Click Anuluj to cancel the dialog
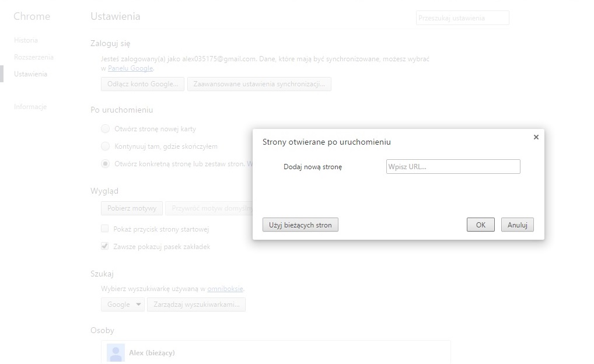Screen dimensions: 594x364 (x=517, y=225)
